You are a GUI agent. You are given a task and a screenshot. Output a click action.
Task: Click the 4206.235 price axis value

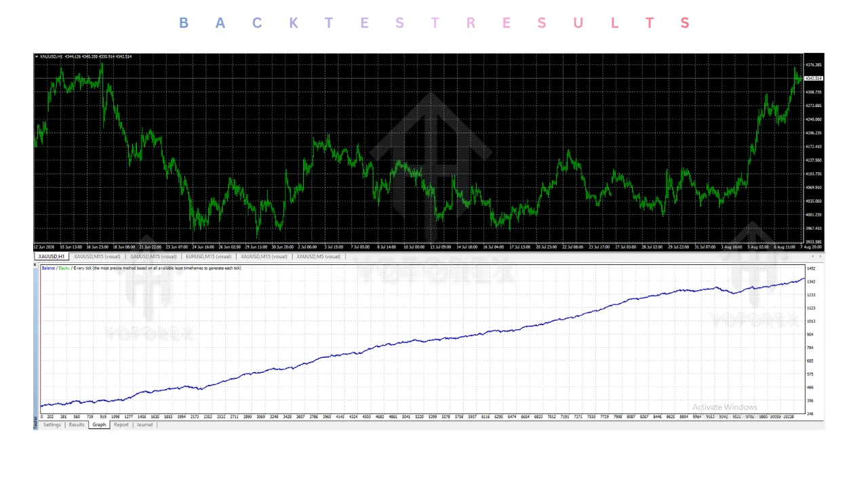click(814, 133)
